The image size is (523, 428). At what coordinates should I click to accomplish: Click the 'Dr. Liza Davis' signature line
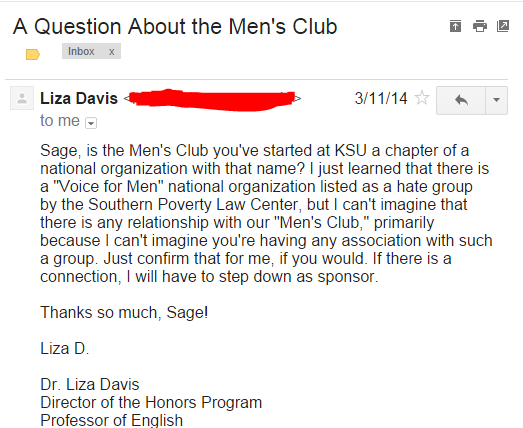(x=89, y=384)
